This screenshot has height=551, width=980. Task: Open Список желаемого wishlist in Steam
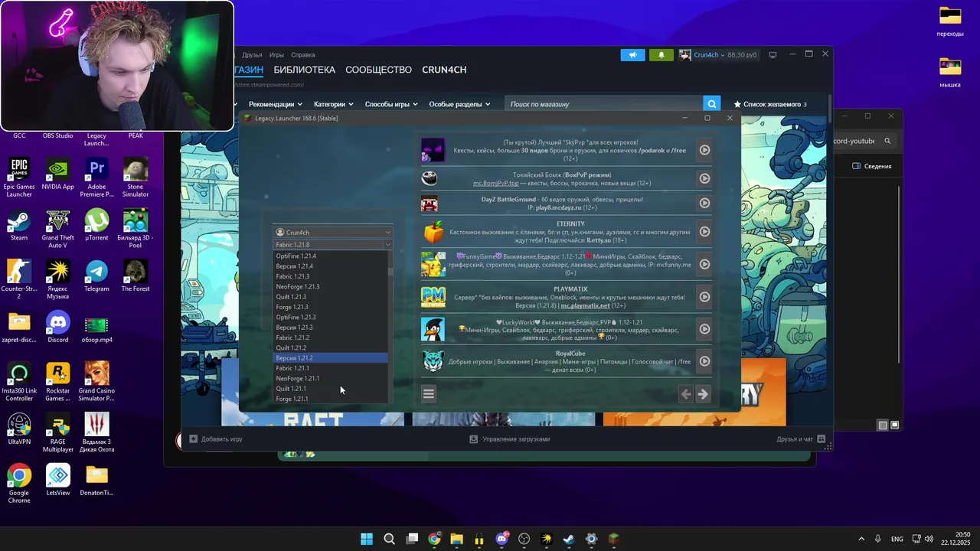click(770, 104)
